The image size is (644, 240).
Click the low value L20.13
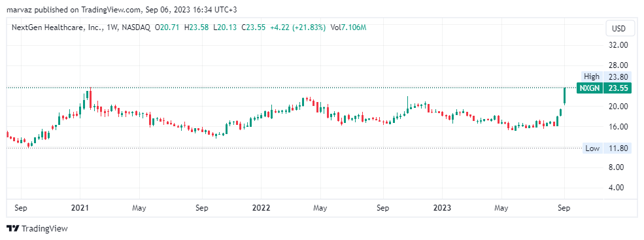tap(226, 27)
